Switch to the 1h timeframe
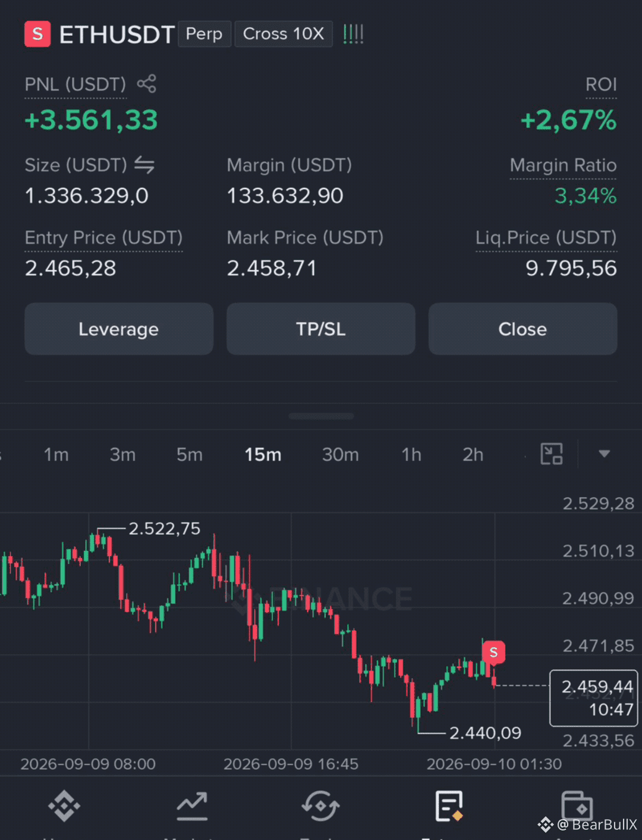The image size is (642, 840). 411,455
